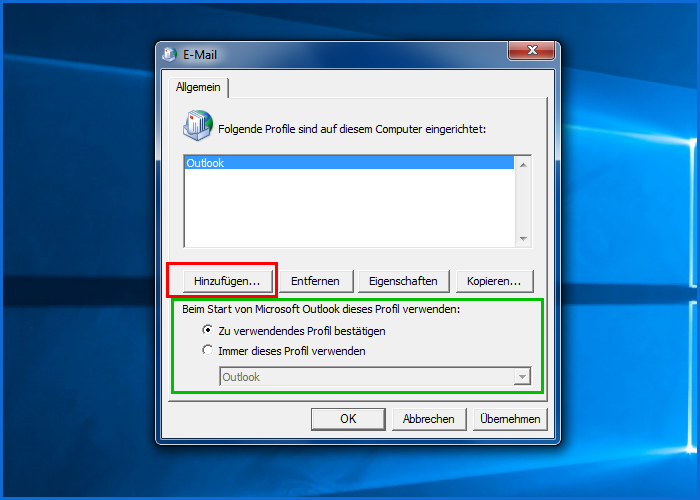The image size is (700, 500).
Task: Open Eigenschaften for the profile
Action: point(403,281)
